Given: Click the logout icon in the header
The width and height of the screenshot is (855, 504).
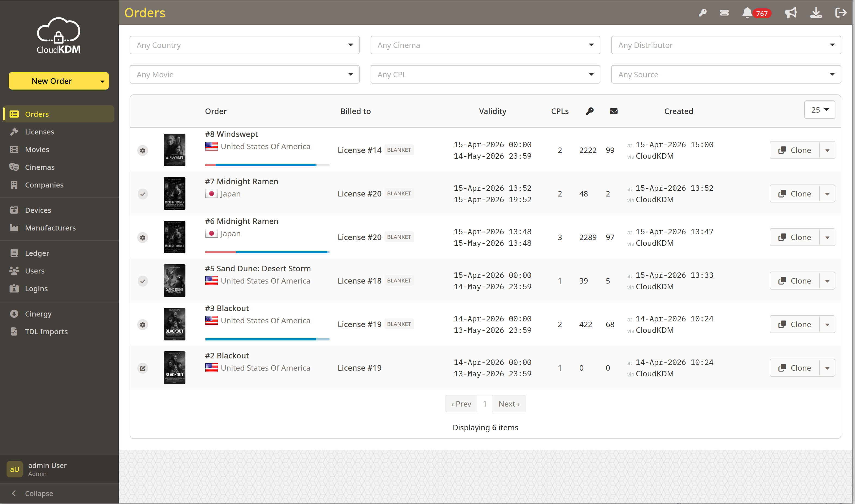Looking at the screenshot, I should (841, 13).
